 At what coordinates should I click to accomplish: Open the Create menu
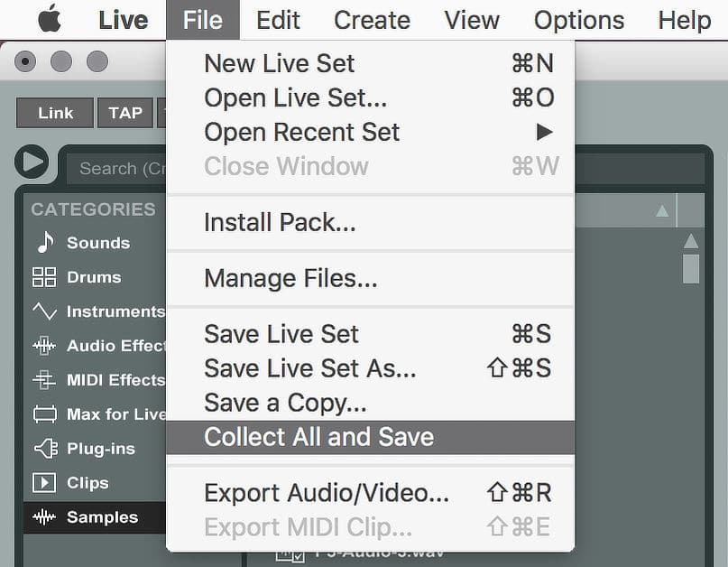click(x=372, y=20)
